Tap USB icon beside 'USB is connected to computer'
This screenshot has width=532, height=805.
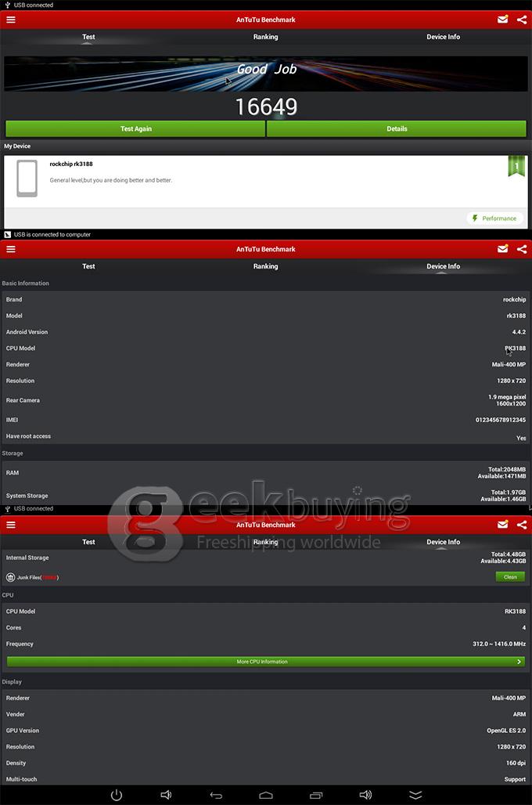[x=7, y=235]
